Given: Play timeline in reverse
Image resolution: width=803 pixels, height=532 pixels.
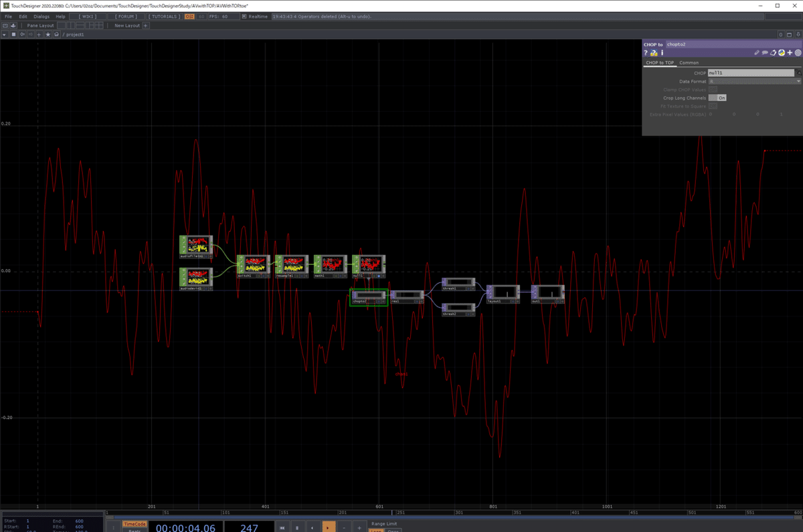Looking at the screenshot, I should (x=313, y=527).
